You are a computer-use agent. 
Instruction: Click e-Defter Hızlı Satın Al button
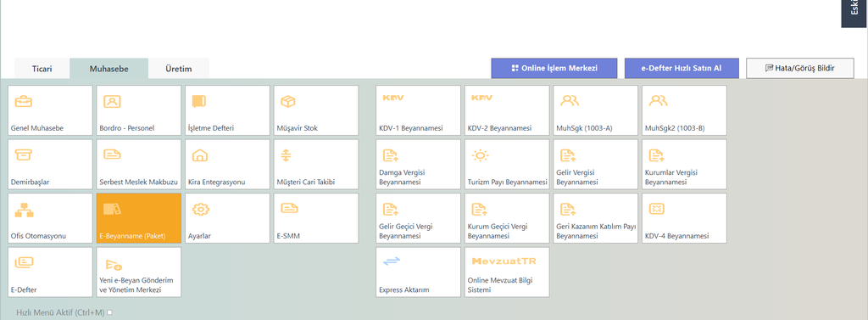682,68
